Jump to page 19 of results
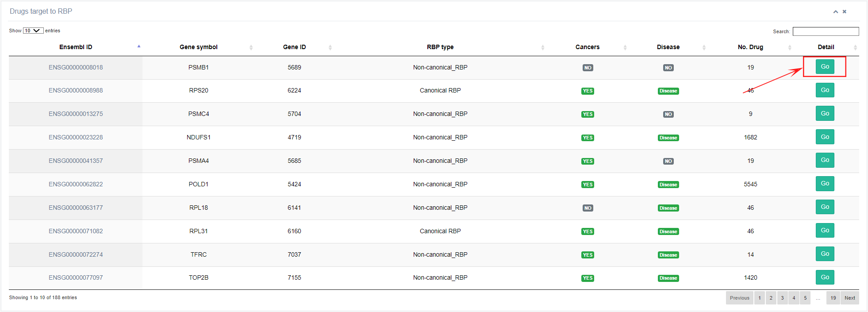This screenshot has height=312, width=868. tap(833, 298)
